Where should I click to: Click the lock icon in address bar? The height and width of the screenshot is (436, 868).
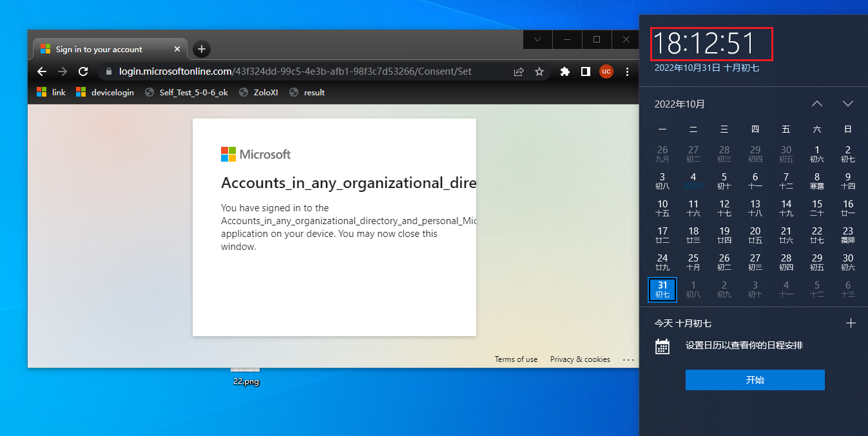tap(109, 71)
